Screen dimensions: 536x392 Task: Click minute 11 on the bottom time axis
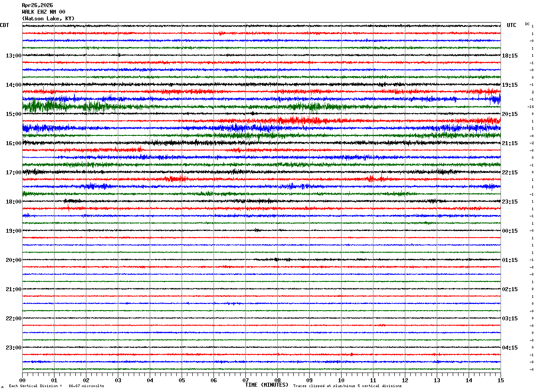tap(373, 380)
